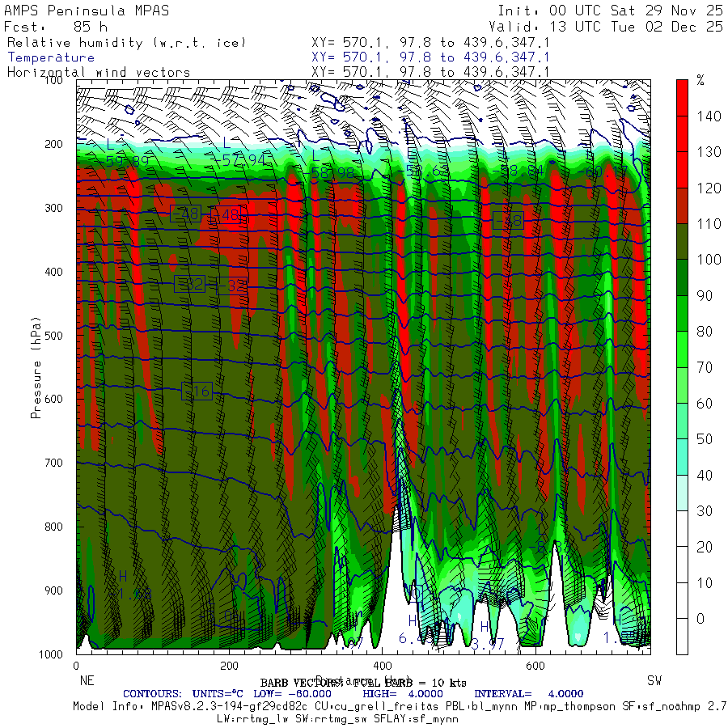Screen dimensions: 728x728
Task: Click the "Relative humidity (w.r.t. ice)" label
Action: [x=126, y=43]
